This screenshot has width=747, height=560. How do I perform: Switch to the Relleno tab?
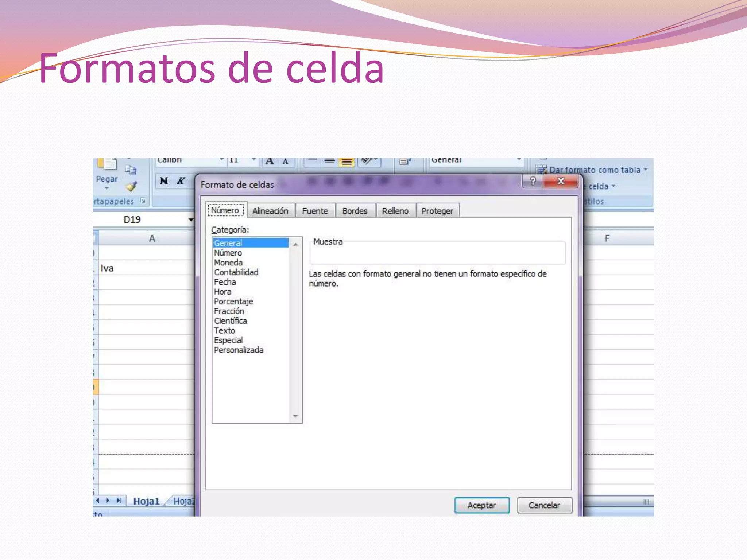tap(395, 211)
